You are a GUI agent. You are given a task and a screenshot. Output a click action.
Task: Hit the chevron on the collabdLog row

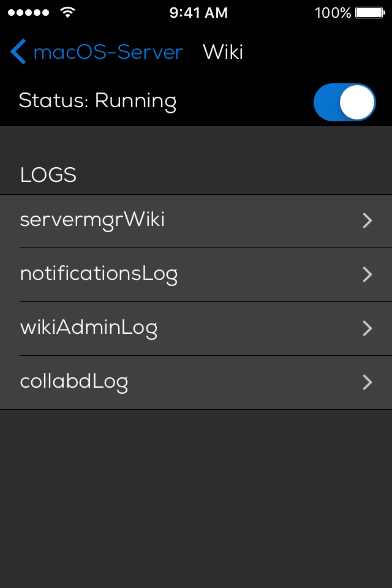(x=367, y=382)
